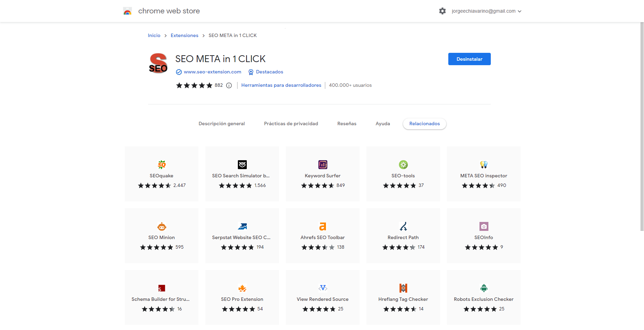644x330 pixels.
Task: Open the Reseñas tab
Action: pyautogui.click(x=347, y=123)
